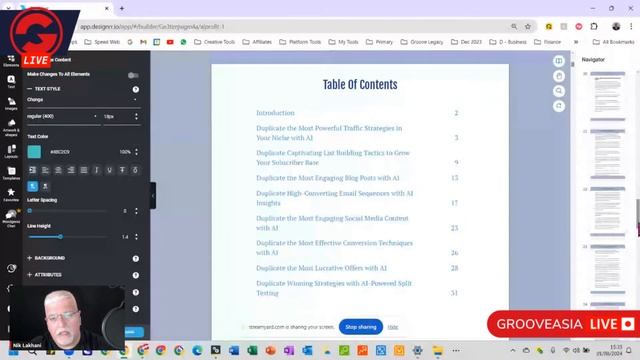Open the regular (400) font weight dropdown
Image resolution: width=640 pixels, height=360 pixels.
pos(63,117)
